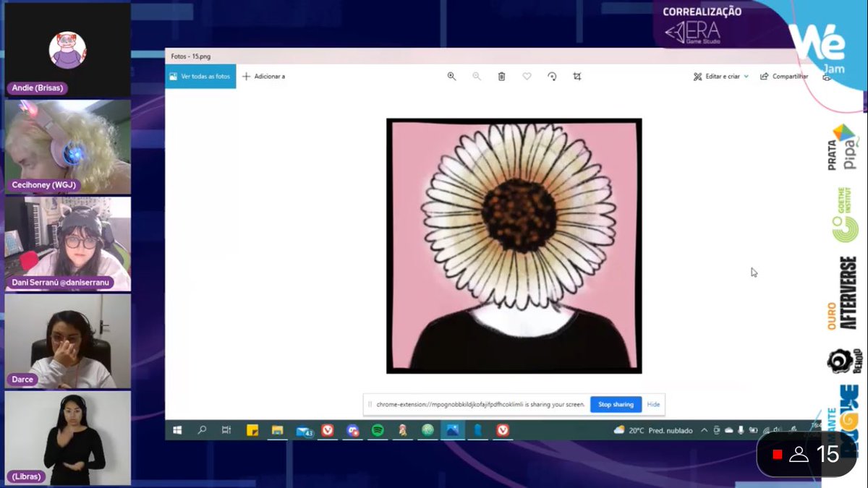Screen dimensions: 868x488
Task: Click the zoom in magnifier icon
Action: pos(451,76)
